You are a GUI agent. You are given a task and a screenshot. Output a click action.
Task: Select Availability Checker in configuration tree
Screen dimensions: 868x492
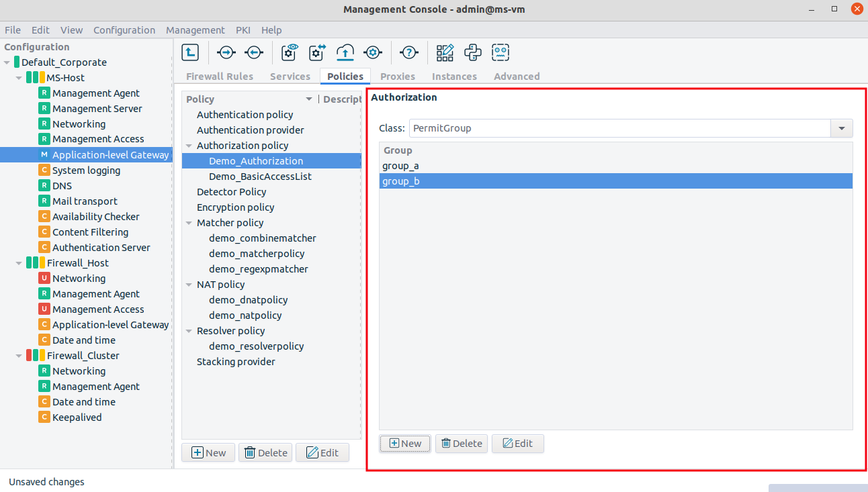[96, 216]
